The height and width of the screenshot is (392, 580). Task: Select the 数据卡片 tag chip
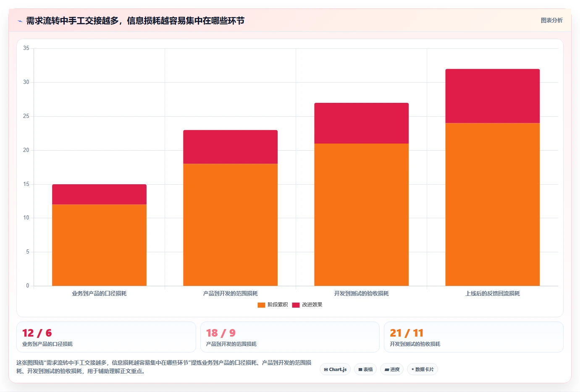423,369
